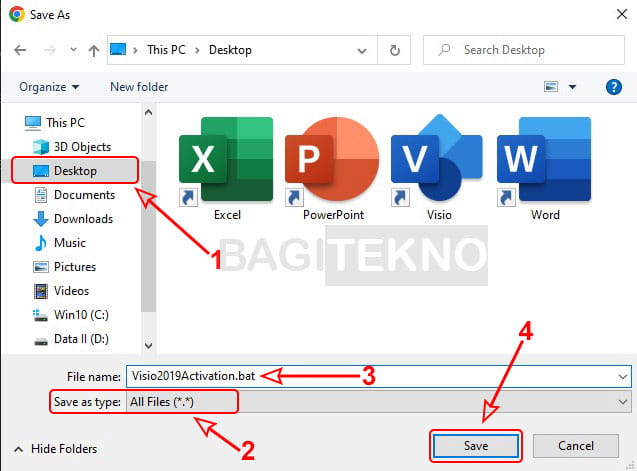This screenshot has width=637, height=471.
Task: Click the Documents page icon
Action: coord(41,195)
